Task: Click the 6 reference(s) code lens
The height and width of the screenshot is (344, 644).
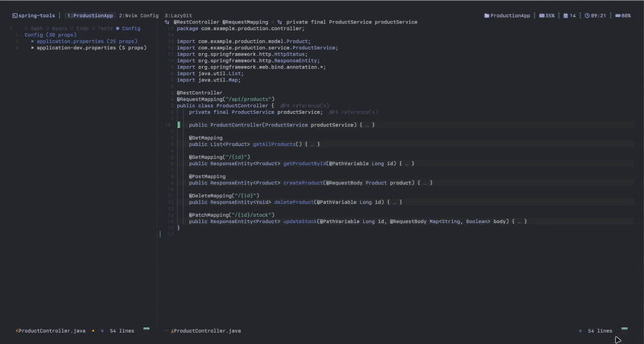Action: (x=353, y=112)
